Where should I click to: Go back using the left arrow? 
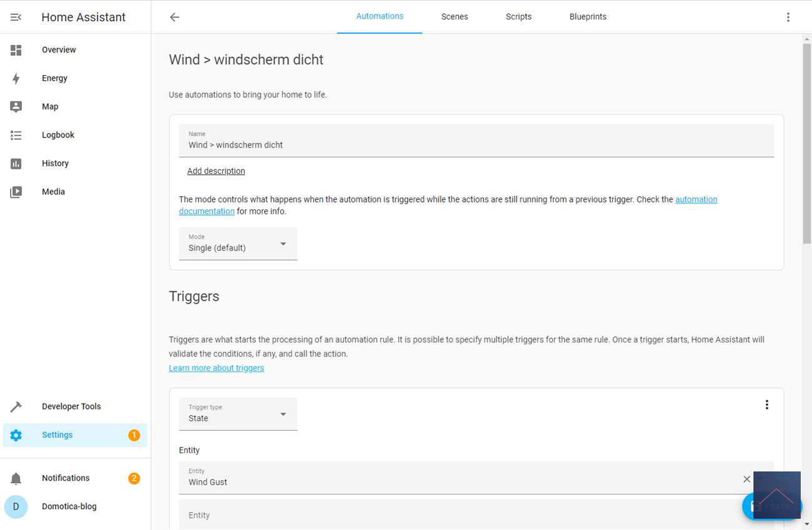(x=175, y=17)
